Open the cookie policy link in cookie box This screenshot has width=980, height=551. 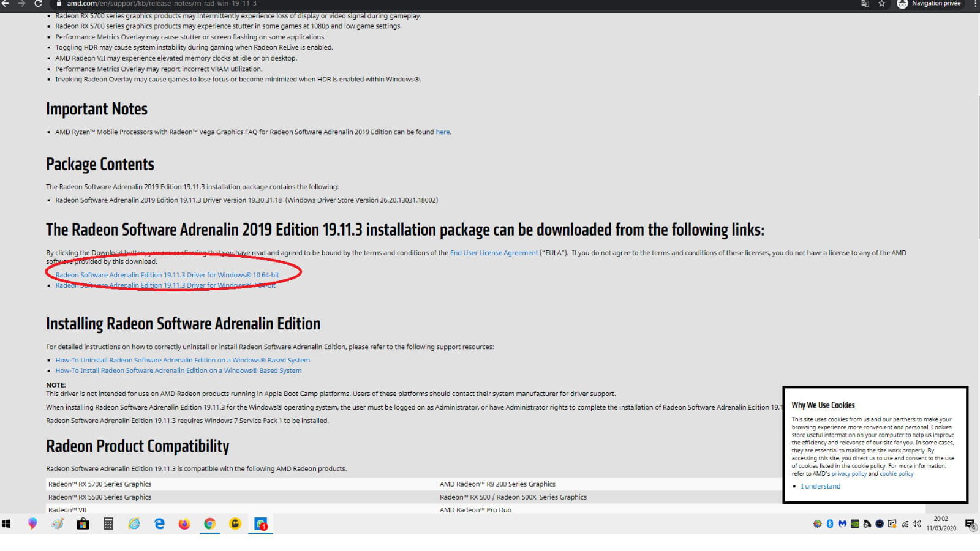click(x=896, y=474)
